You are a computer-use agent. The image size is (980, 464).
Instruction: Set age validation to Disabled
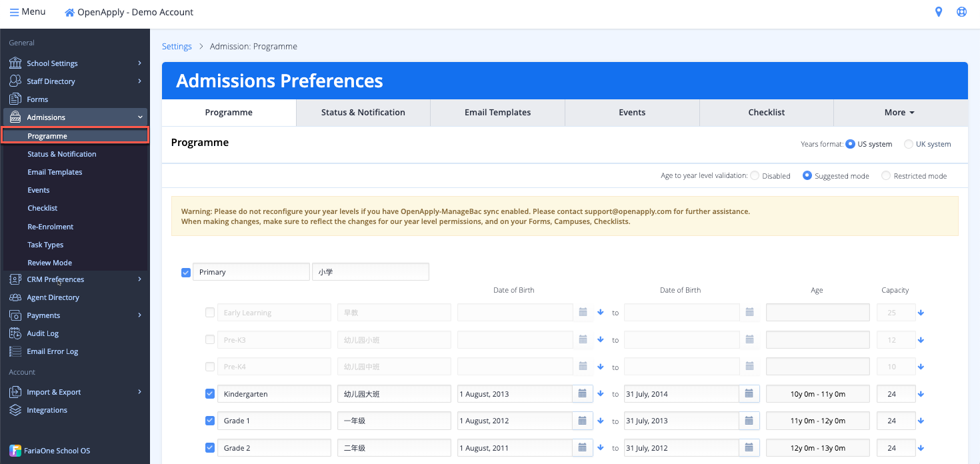[x=755, y=176]
